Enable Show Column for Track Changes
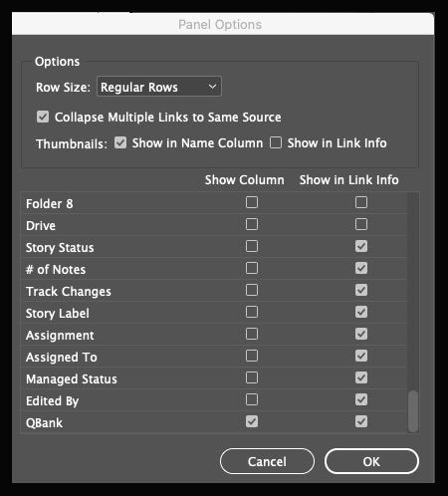 [252, 290]
